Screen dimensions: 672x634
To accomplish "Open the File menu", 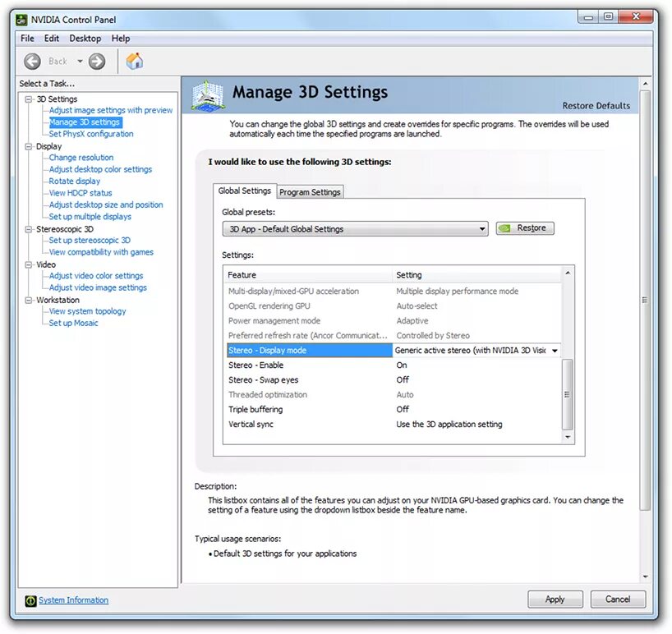I will 27,38.
